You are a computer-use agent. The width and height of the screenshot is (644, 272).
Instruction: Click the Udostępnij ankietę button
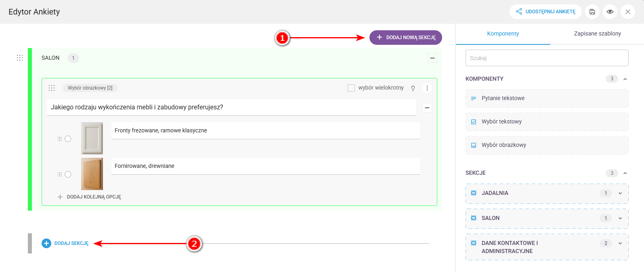click(545, 12)
